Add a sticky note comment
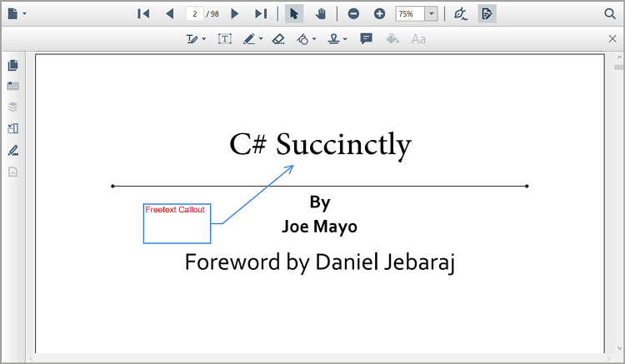This screenshot has width=625, height=364. pyautogui.click(x=366, y=39)
